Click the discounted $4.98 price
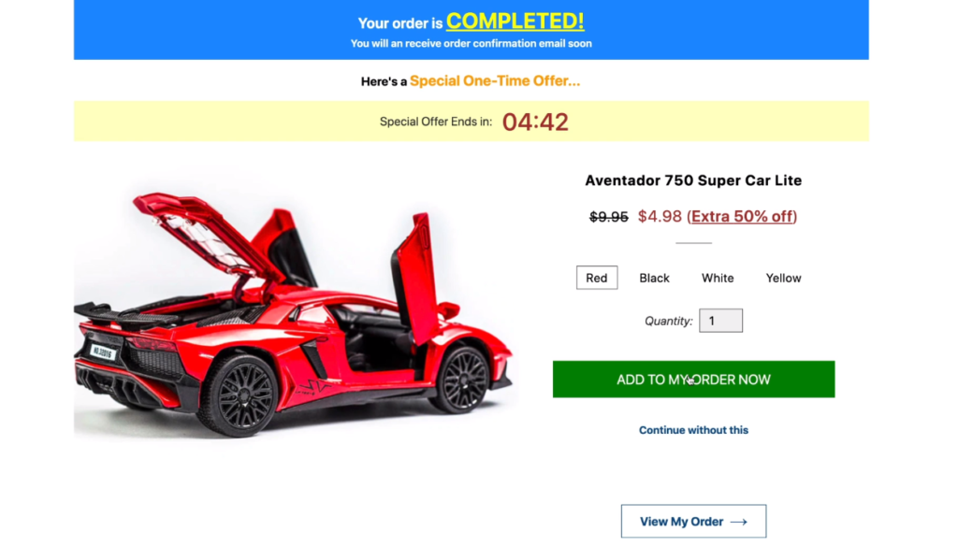Screen dimensions: 958x560 click(x=660, y=216)
